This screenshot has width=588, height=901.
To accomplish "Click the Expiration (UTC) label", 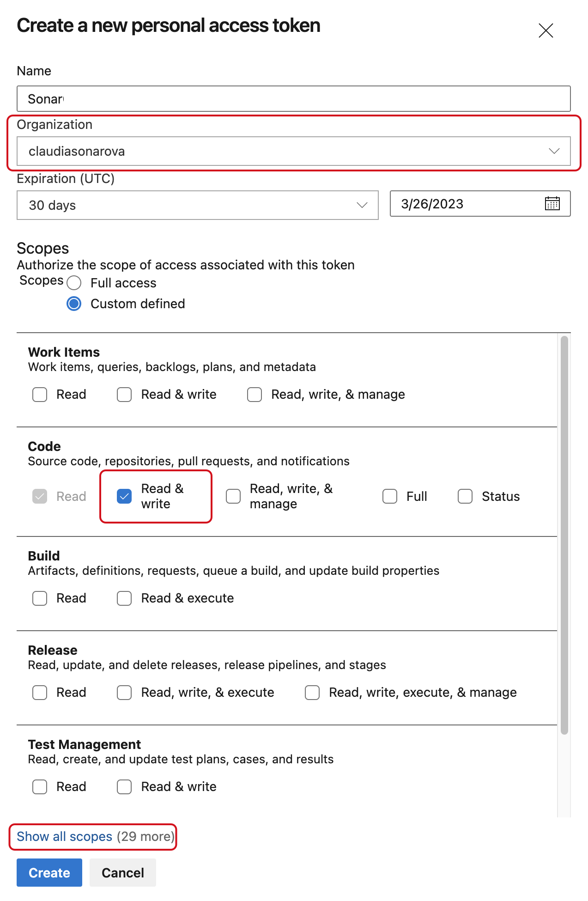I will click(66, 179).
